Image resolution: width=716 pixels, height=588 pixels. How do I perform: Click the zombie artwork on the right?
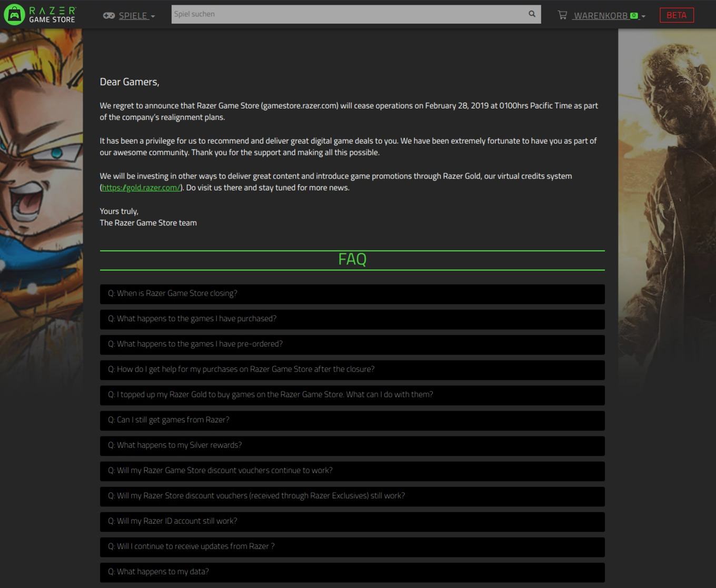(x=667, y=211)
